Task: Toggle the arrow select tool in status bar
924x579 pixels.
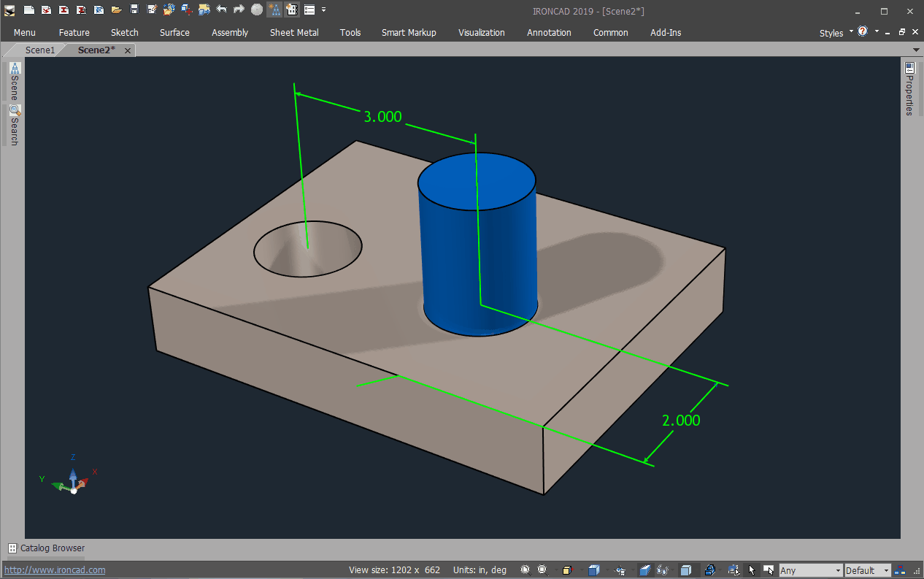Action: click(752, 570)
